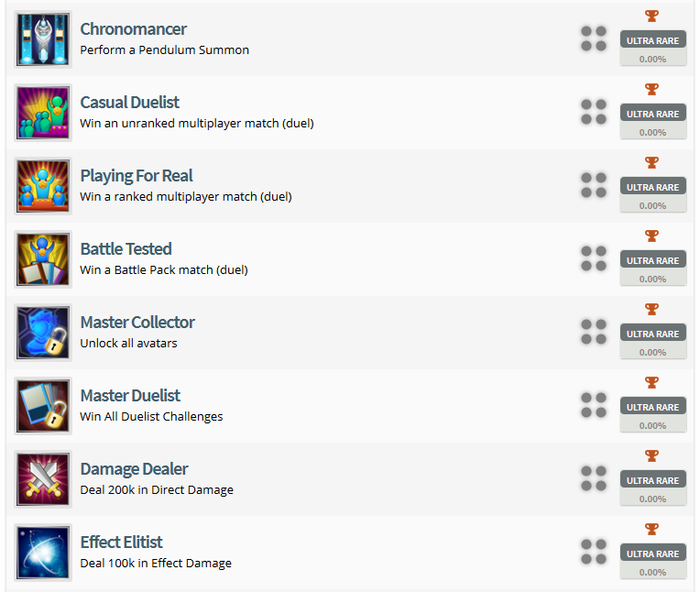700x592 pixels.
Task: Click the four-dot icon beside Master Collector
Action: click(594, 332)
